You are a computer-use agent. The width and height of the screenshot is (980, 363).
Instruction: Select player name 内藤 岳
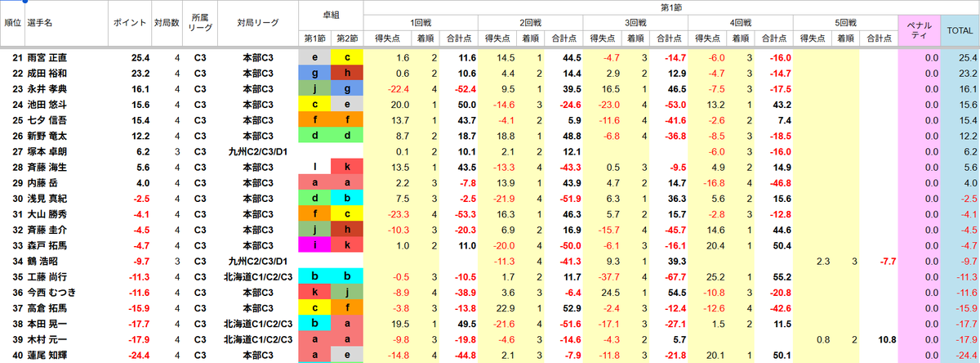pos(42,182)
